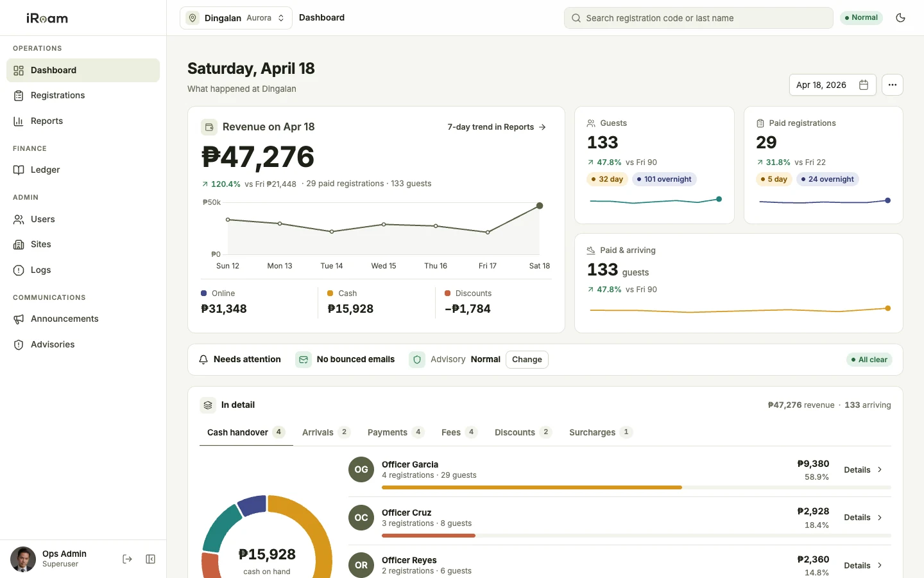The image size is (924, 578).
Task: Click the wallet icon beside Revenue
Action: (x=209, y=127)
